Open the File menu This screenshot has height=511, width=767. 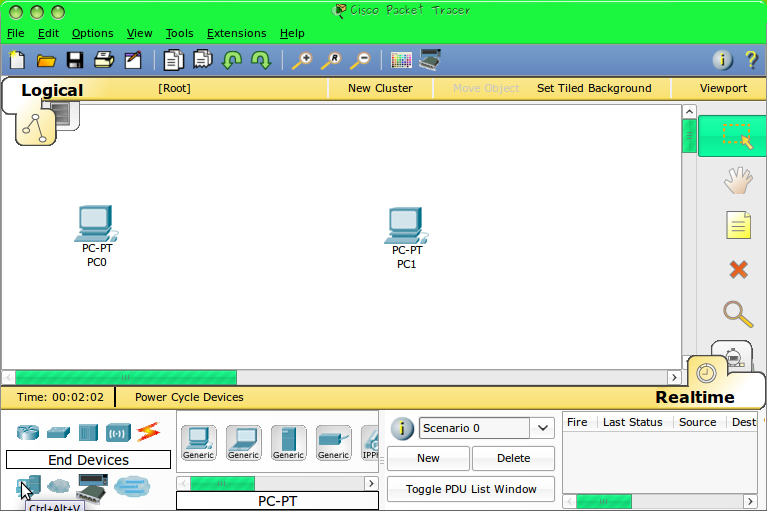[16, 33]
